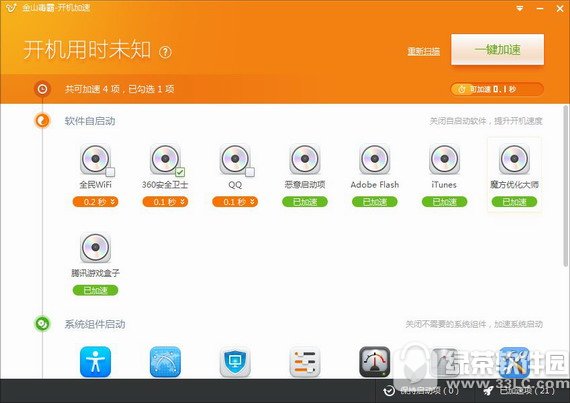The width and height of the screenshot is (570, 403).
Task: Untick the 360安全卫士 checkbox
Action: click(180, 172)
